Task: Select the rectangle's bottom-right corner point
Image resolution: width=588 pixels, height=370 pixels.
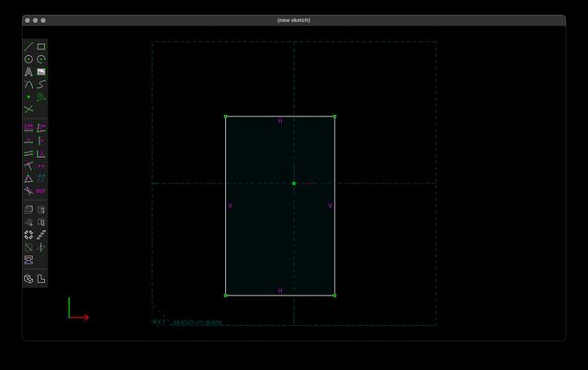Action: click(x=334, y=296)
